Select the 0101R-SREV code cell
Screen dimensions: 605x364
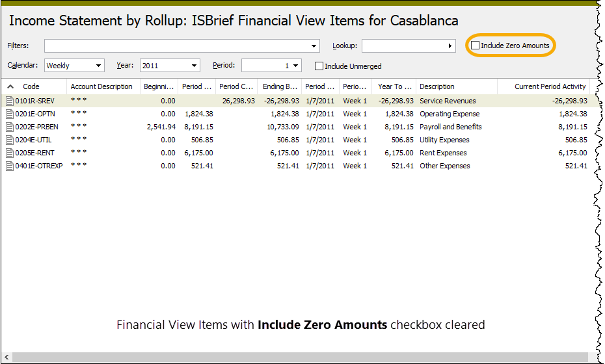tap(34, 101)
